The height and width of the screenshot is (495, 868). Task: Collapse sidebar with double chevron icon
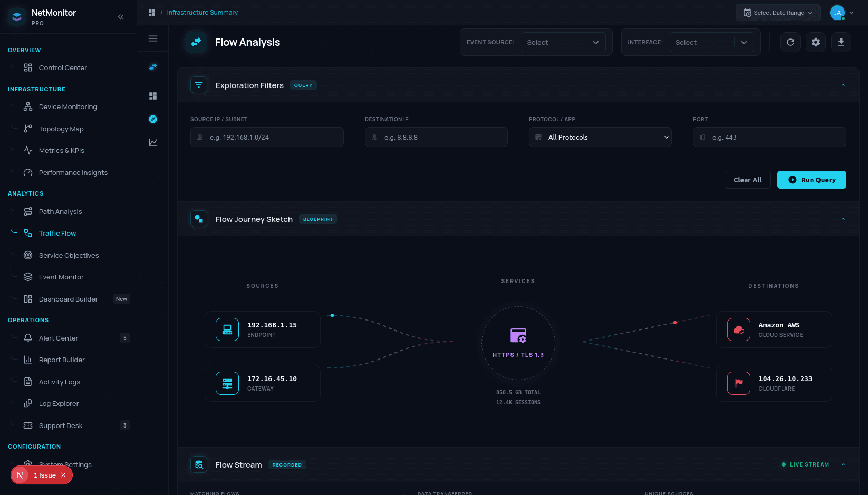point(121,17)
